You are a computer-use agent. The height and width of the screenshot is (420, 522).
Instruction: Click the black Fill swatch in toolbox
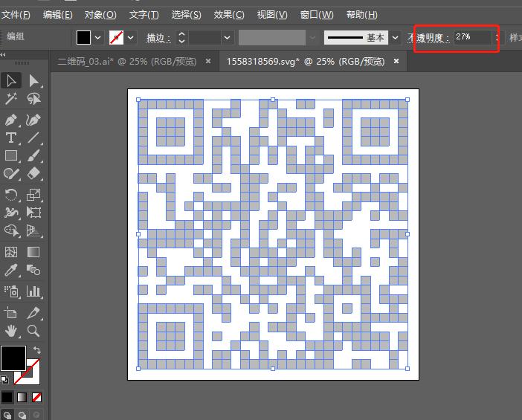click(13, 358)
